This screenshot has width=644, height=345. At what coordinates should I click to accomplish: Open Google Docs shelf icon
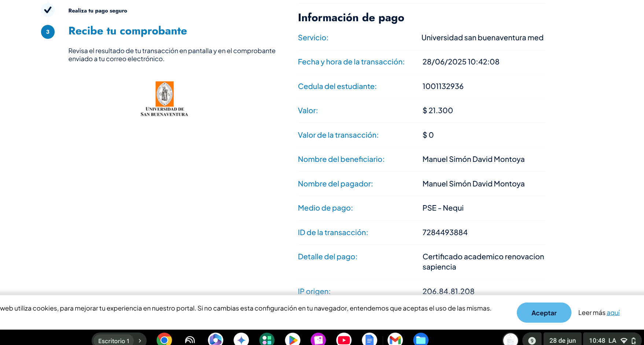pos(369,340)
